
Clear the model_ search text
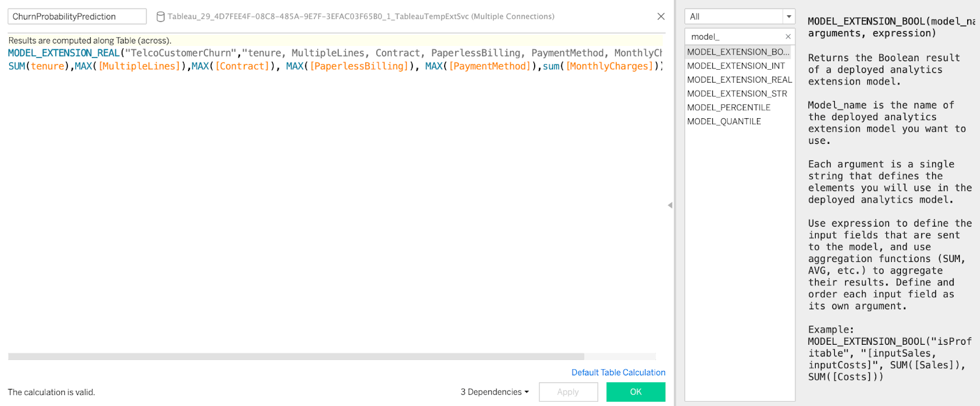point(788,37)
